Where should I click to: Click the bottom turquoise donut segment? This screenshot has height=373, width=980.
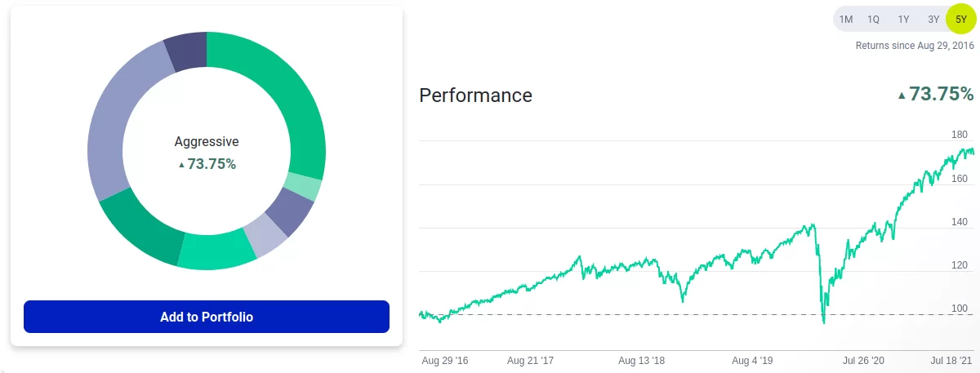[216, 249]
